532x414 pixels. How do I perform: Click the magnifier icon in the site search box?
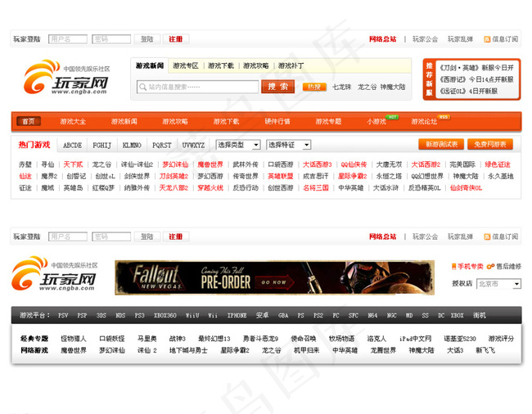tap(143, 88)
